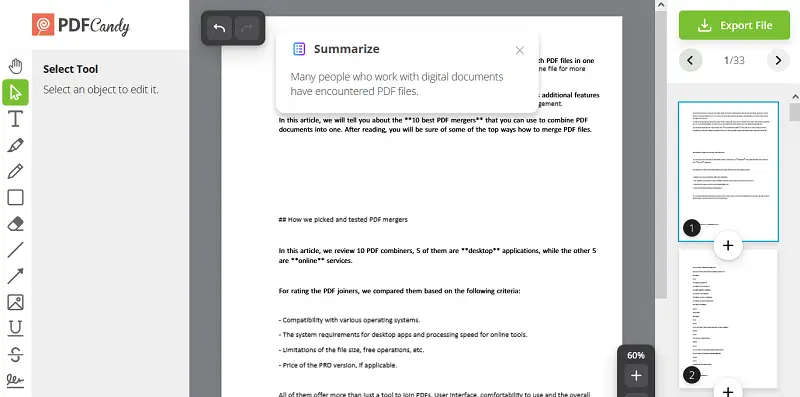Choose the Text tool

click(15, 119)
